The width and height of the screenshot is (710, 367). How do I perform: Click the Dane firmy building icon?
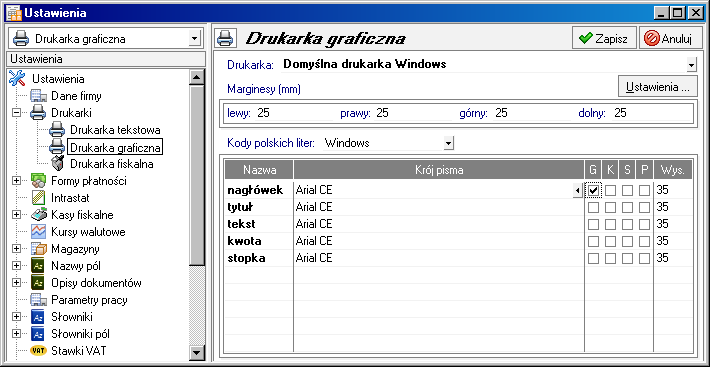39,96
